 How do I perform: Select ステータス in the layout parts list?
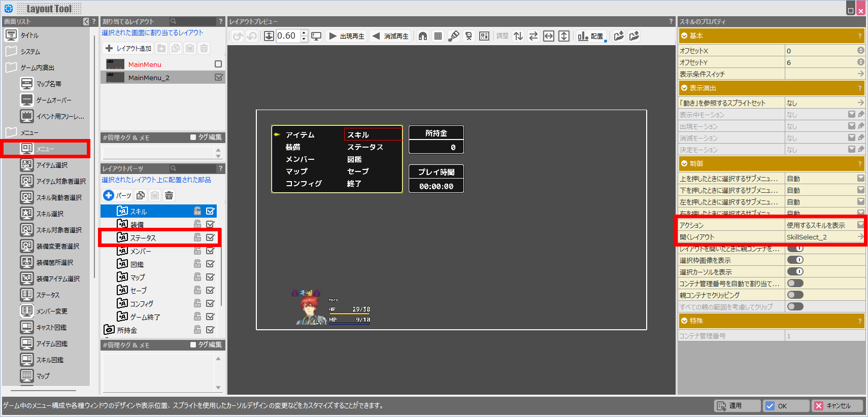click(143, 238)
